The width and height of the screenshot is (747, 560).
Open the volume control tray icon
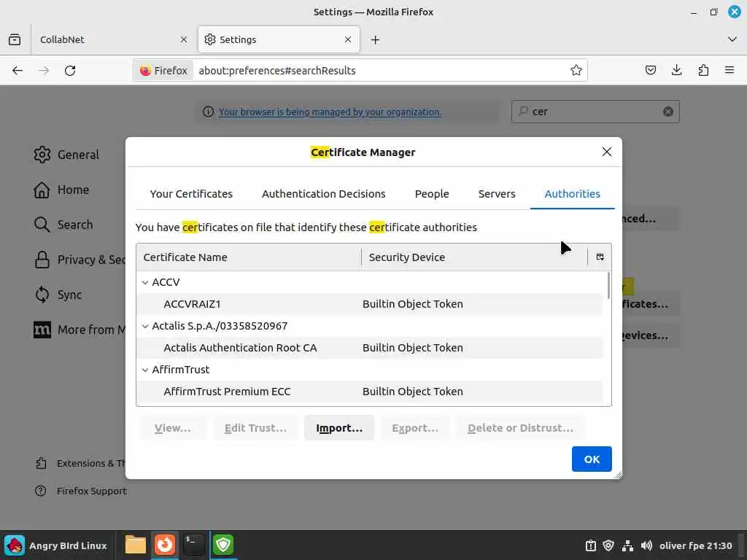646,545
